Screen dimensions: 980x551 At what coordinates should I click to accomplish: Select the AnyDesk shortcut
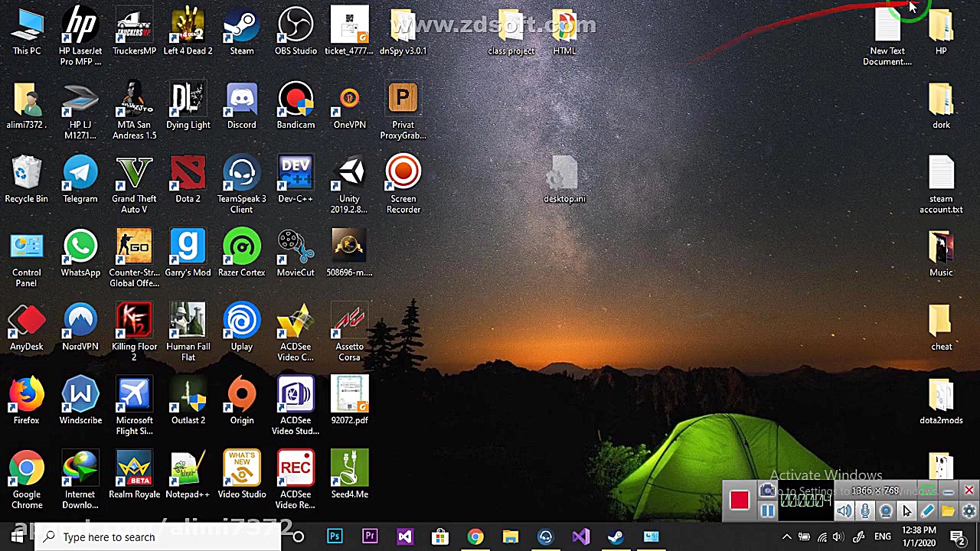(x=27, y=328)
